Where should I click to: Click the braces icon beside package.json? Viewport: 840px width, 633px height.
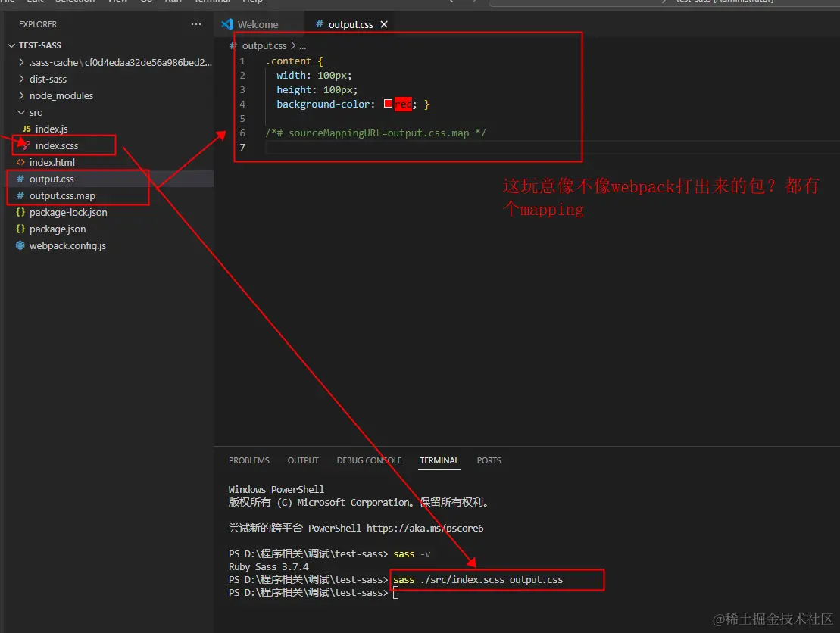coord(20,229)
